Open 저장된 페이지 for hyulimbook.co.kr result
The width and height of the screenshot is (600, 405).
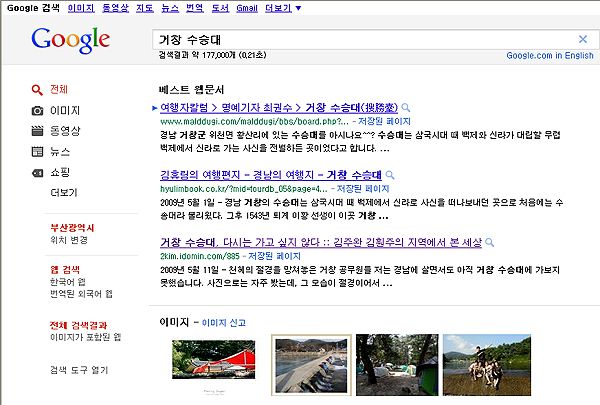(362, 189)
